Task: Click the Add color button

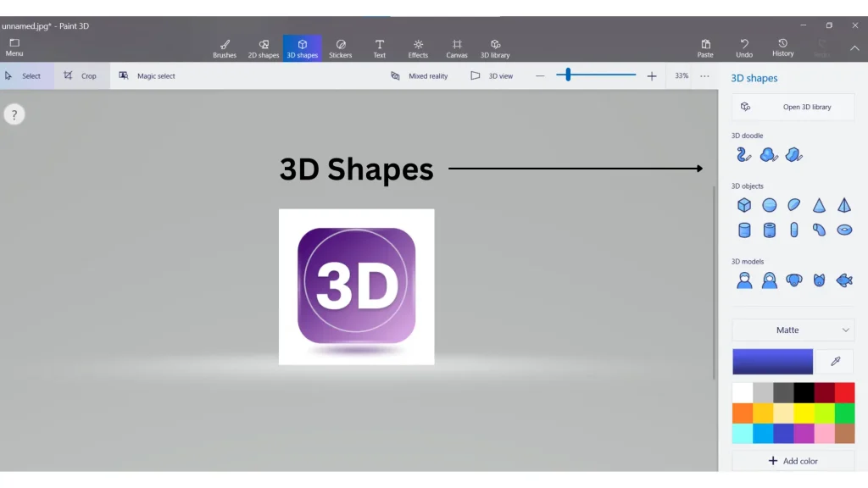Action: tap(793, 460)
